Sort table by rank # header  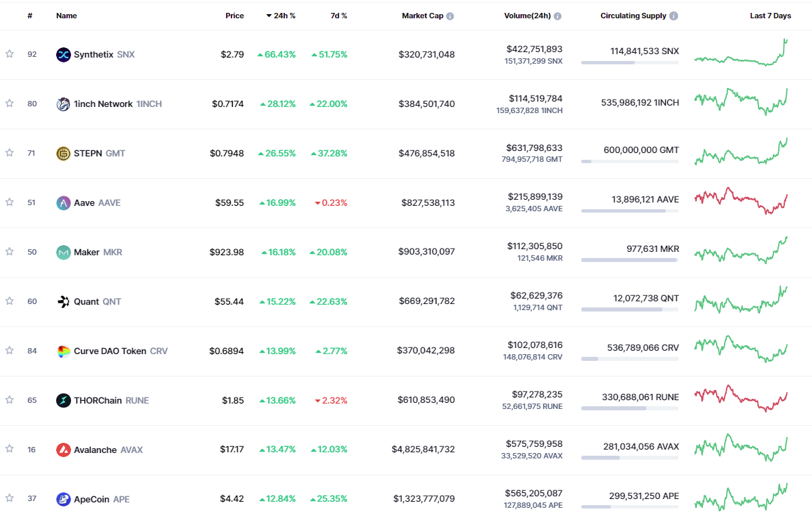click(x=30, y=16)
